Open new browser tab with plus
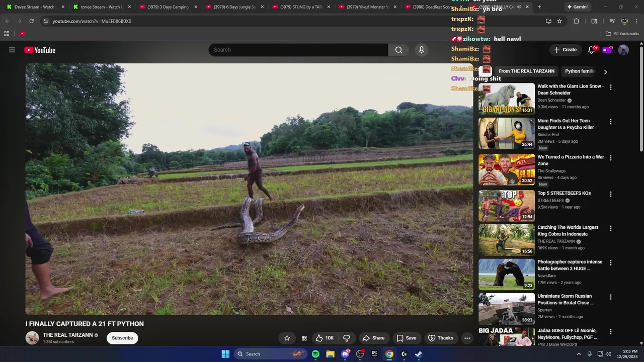 (539, 7)
